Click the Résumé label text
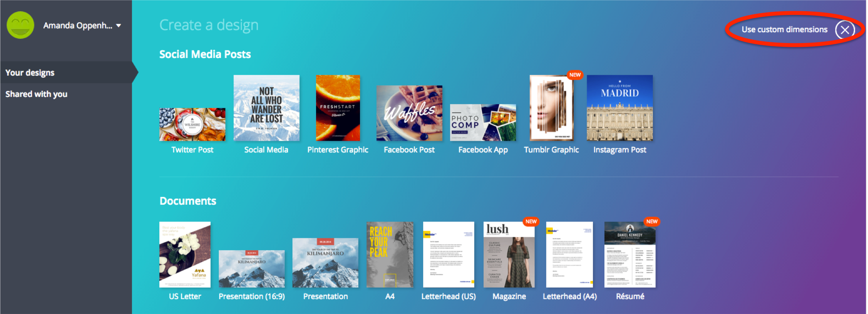Screen dimensions: 868x314 click(630, 296)
